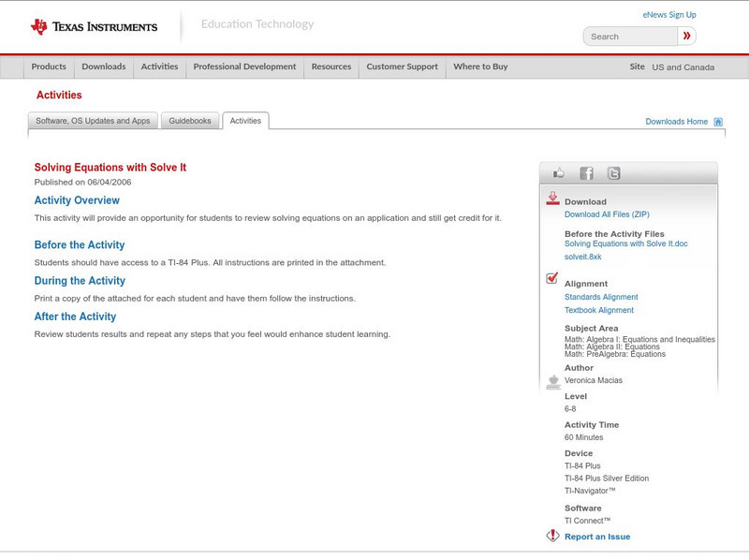Click the red Download arrow icon
The width and height of the screenshot is (749, 560).
click(552, 199)
